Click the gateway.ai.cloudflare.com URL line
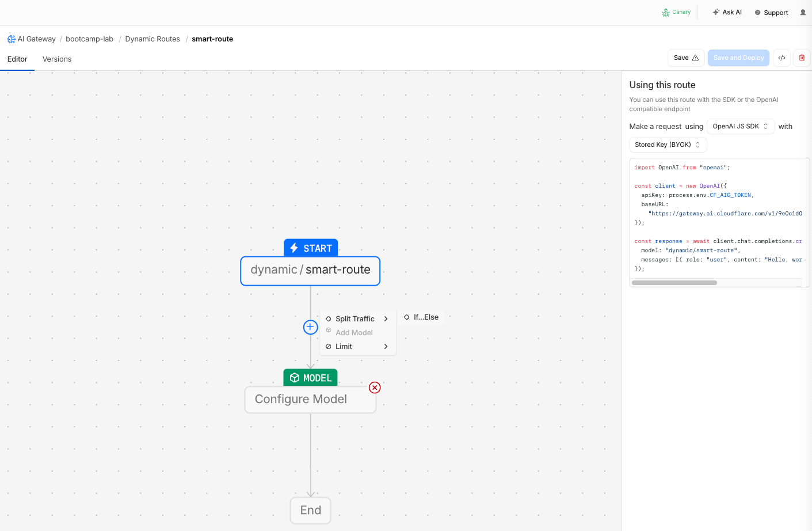The width and height of the screenshot is (812, 531). 725,214
